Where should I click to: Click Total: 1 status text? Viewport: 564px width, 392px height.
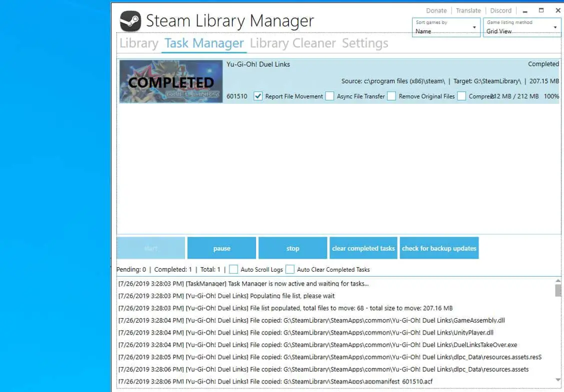pyautogui.click(x=210, y=269)
